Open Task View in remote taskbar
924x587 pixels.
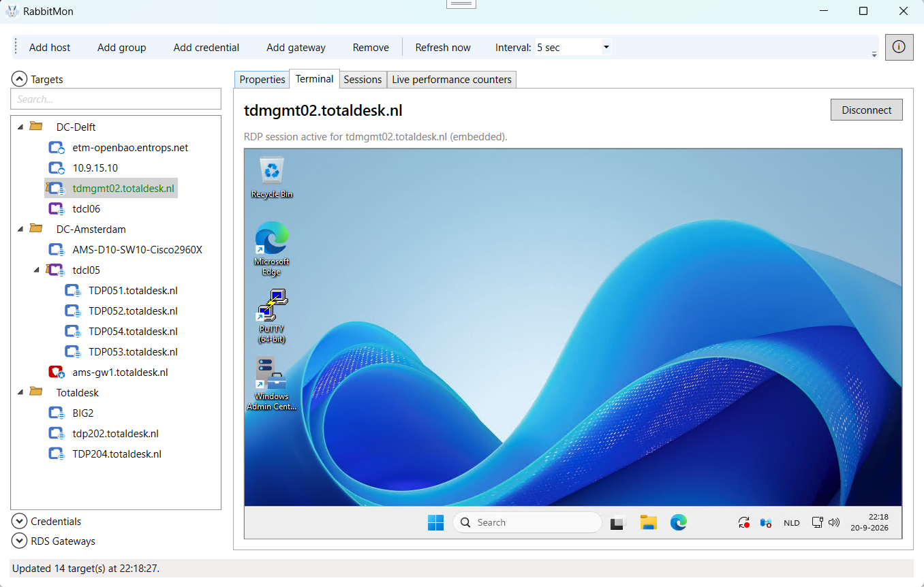coord(617,522)
